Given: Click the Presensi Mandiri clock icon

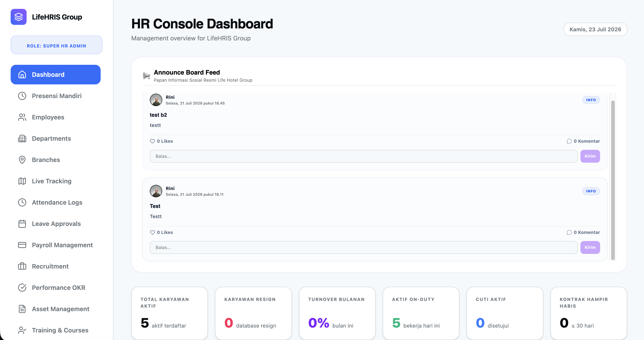Looking at the screenshot, I should [22, 96].
